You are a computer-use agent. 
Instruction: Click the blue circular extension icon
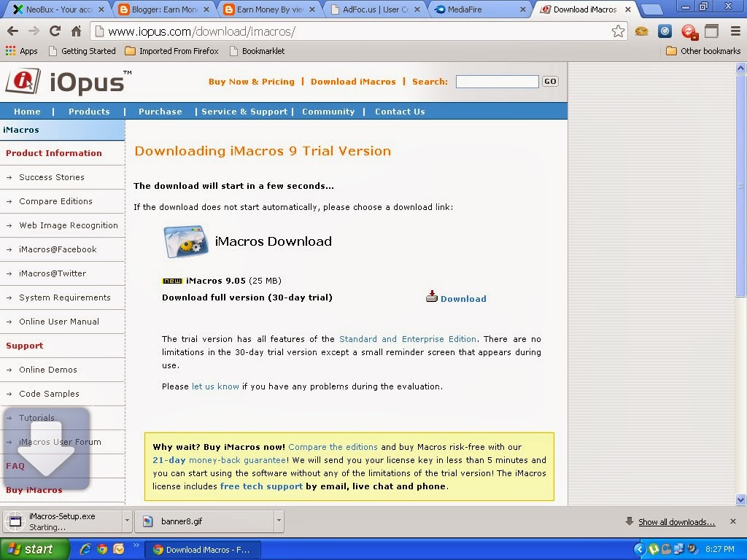coord(665,31)
